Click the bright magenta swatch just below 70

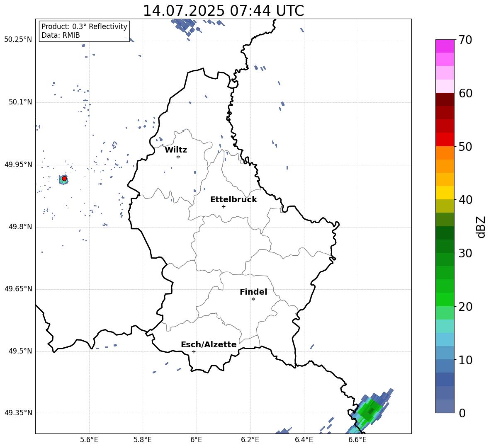[x=445, y=46]
